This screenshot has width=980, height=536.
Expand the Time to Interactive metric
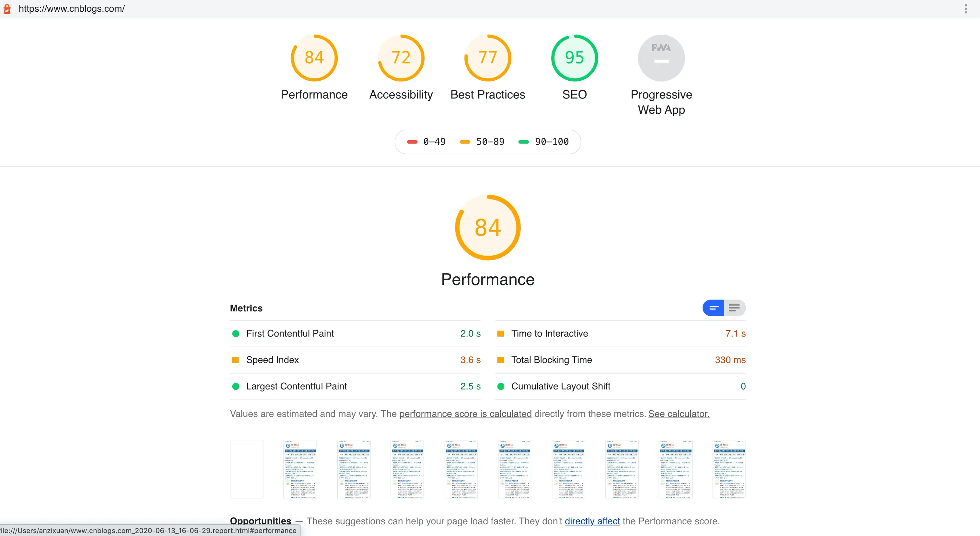549,333
